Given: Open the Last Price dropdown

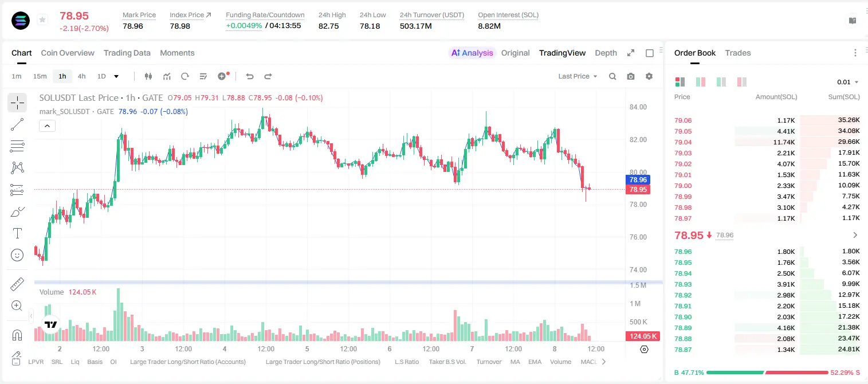Looking at the screenshot, I should [578, 76].
